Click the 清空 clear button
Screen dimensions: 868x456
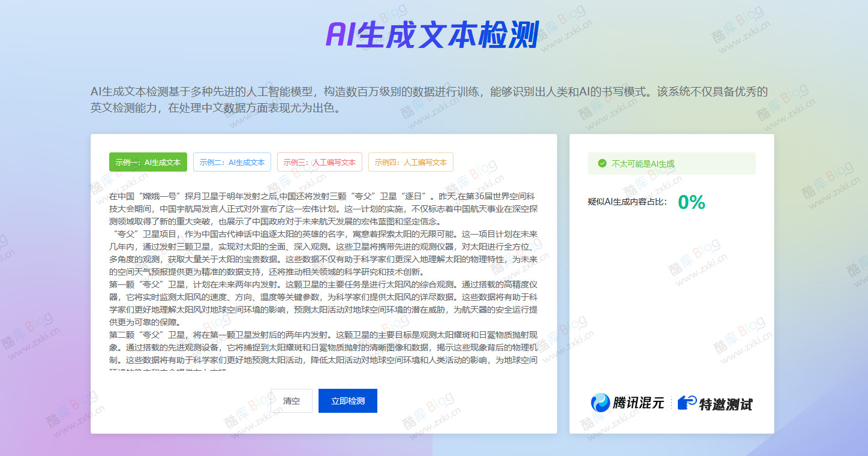tap(292, 400)
